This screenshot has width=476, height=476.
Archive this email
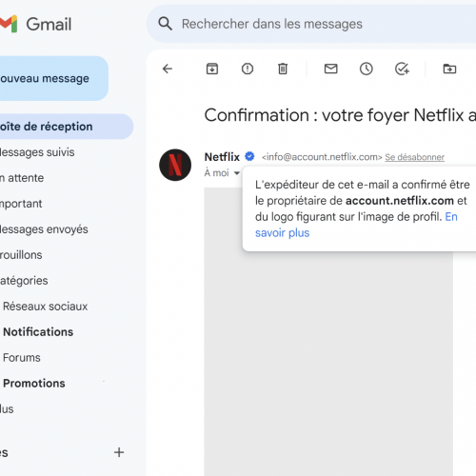point(212,69)
